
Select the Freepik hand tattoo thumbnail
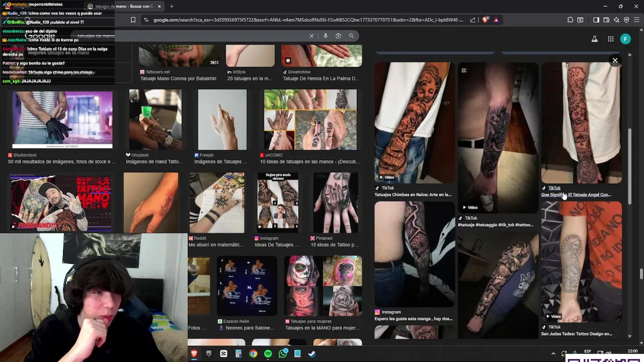pyautogui.click(x=222, y=120)
